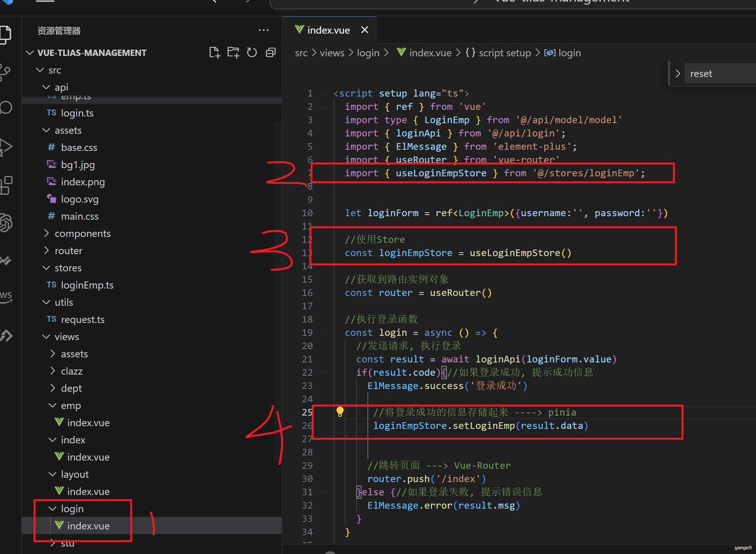Collapse the emp folder
Image resolution: width=756 pixels, height=554 pixels.
pyautogui.click(x=52, y=405)
